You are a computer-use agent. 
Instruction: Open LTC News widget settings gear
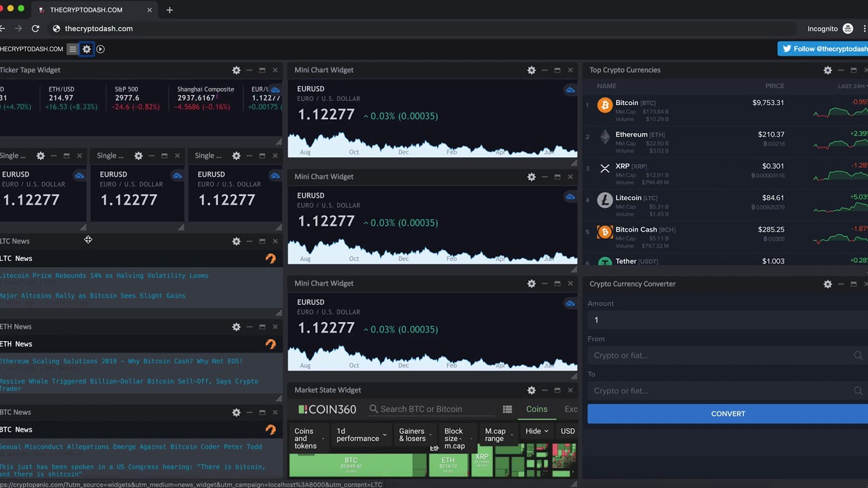(236, 241)
